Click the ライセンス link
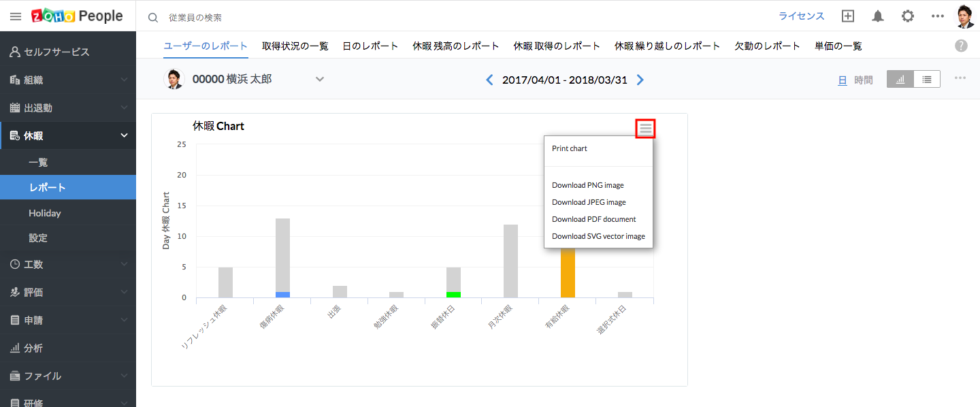This screenshot has width=980, height=407. click(801, 16)
